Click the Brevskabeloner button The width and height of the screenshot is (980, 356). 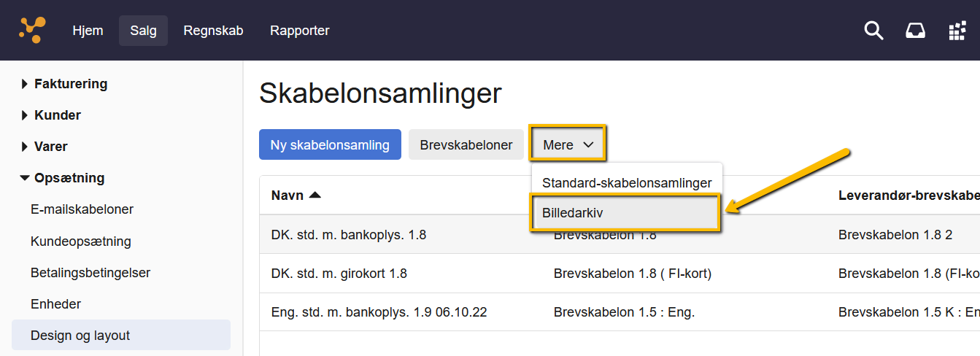[x=466, y=144]
